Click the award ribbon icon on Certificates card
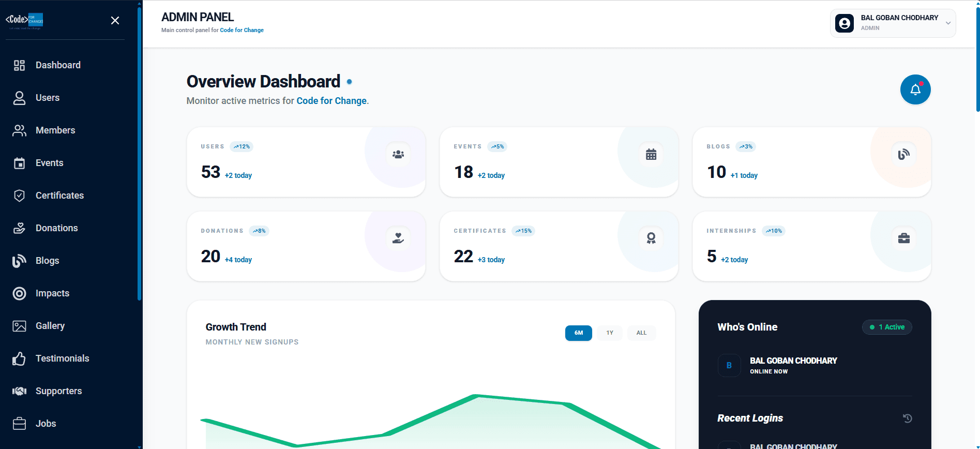Image resolution: width=980 pixels, height=449 pixels. [x=651, y=238]
